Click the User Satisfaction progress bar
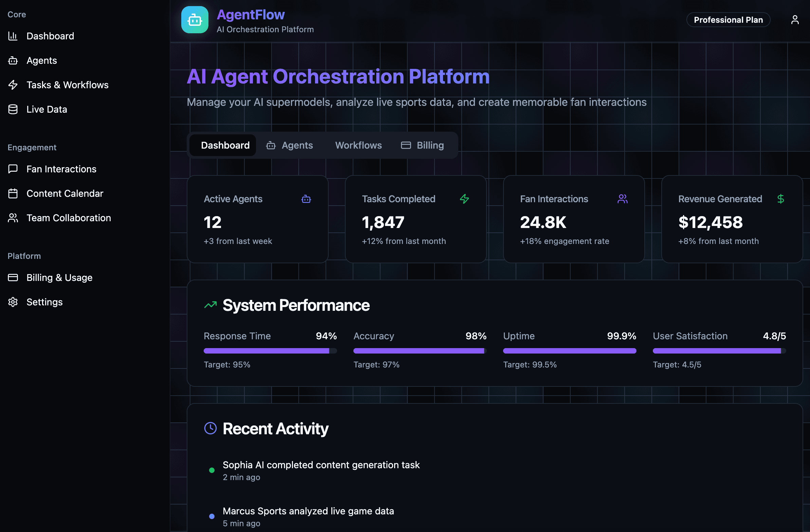 click(719, 351)
